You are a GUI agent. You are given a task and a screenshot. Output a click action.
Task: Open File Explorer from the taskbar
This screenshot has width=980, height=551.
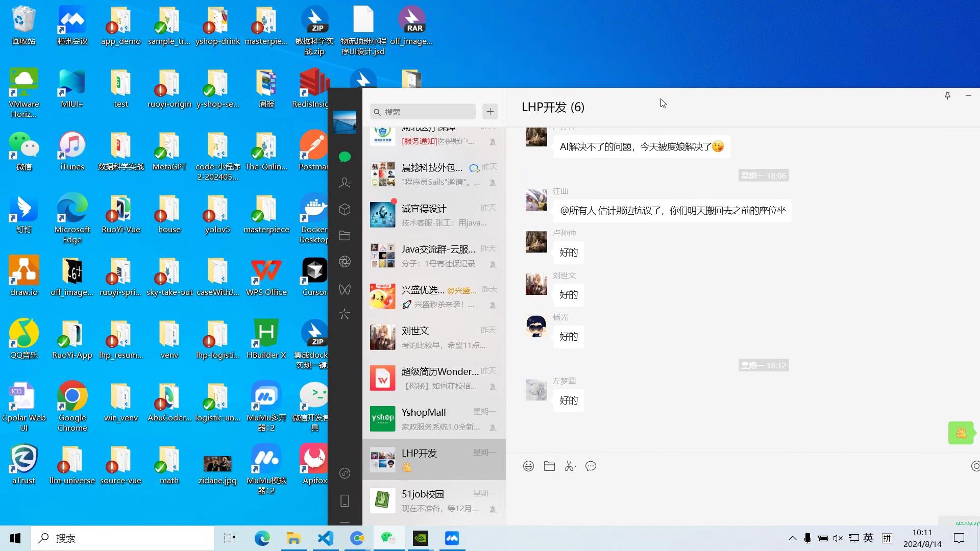coord(293,538)
